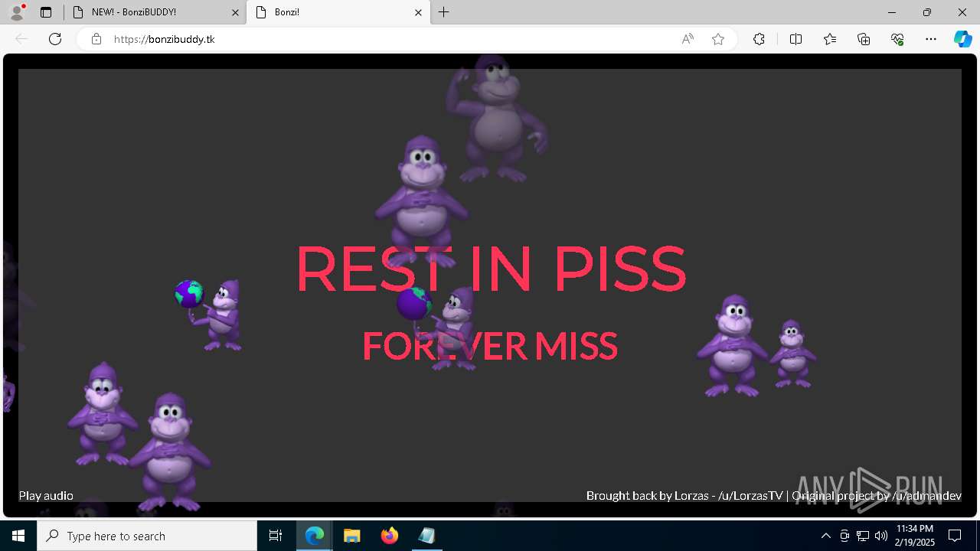Click the Play audio link
The height and width of the screenshot is (551, 980).
46,496
